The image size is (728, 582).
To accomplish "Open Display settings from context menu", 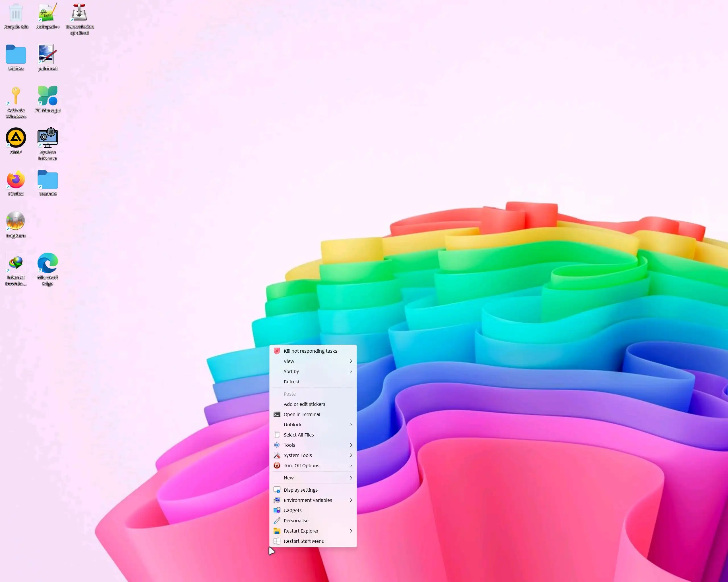I will (x=301, y=490).
